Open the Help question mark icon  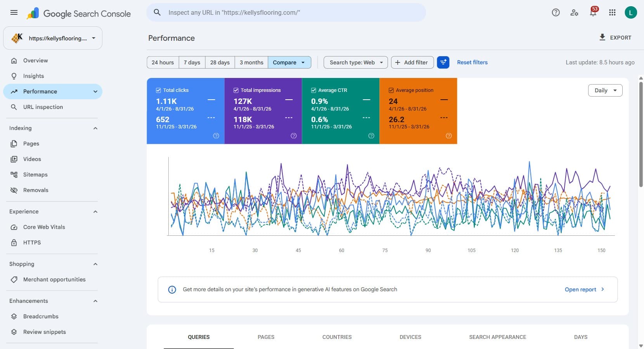[x=556, y=12]
